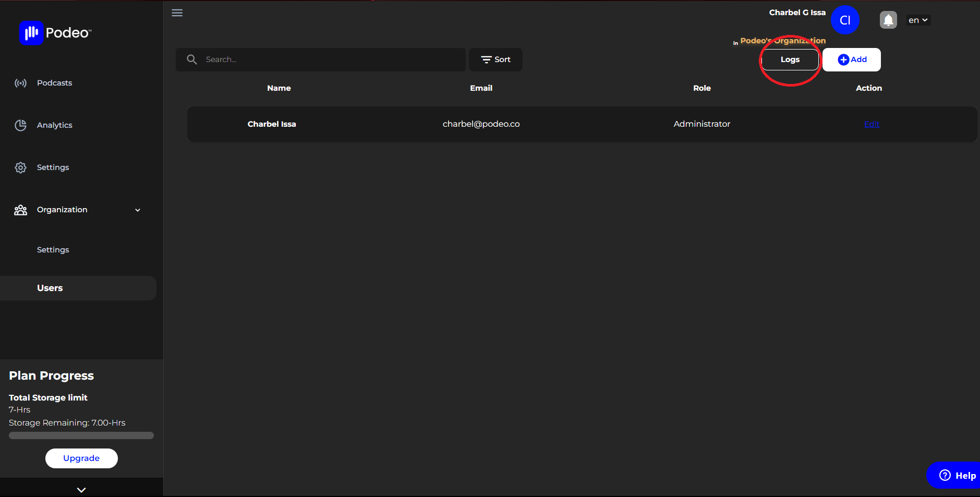980x497 pixels.
Task: Expand the bottom sidebar chevron
Action: point(81,490)
